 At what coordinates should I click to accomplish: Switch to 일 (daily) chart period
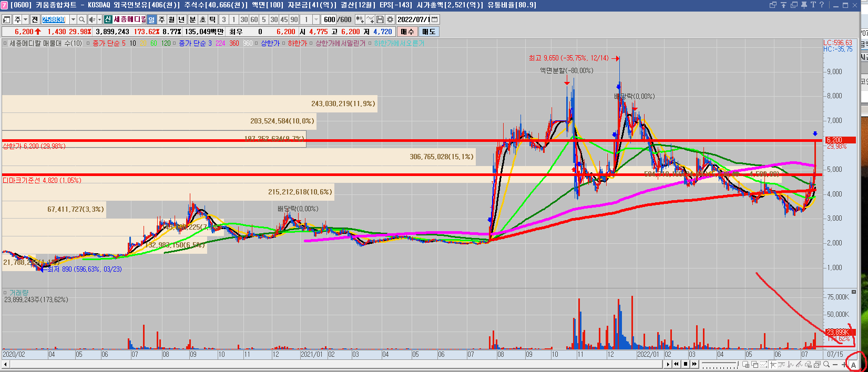coord(151,19)
